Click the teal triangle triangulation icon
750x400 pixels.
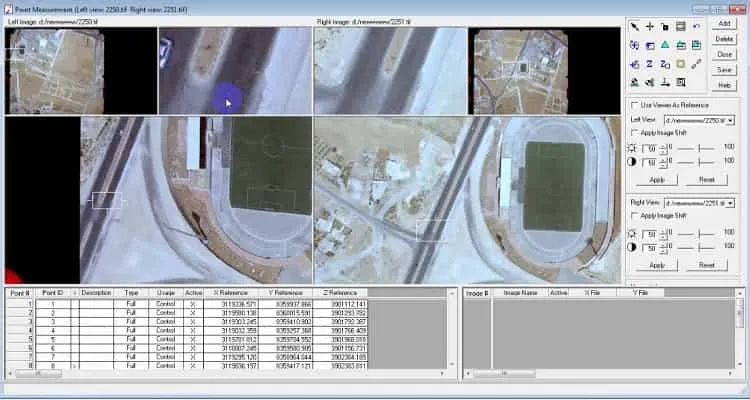[x=665, y=45]
